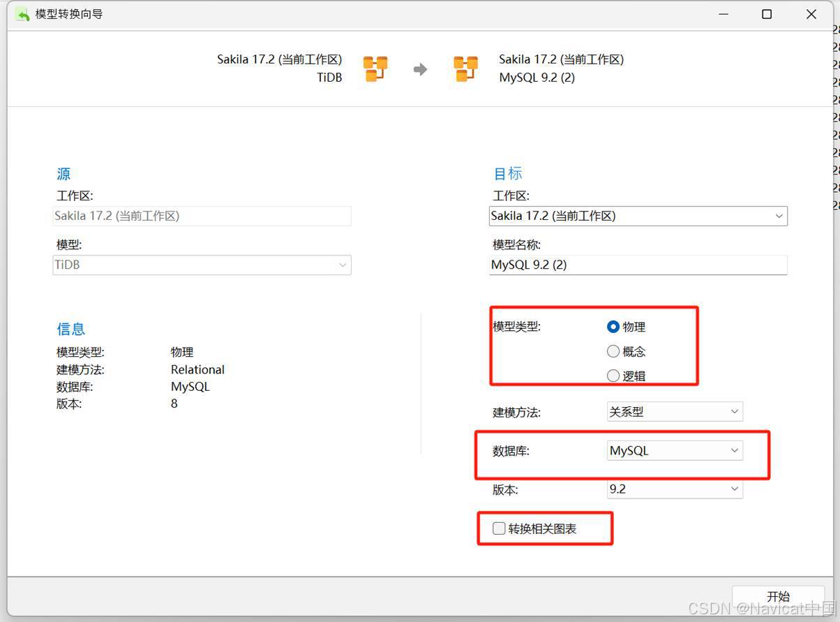Select the 物理 model type radio button

(x=613, y=327)
